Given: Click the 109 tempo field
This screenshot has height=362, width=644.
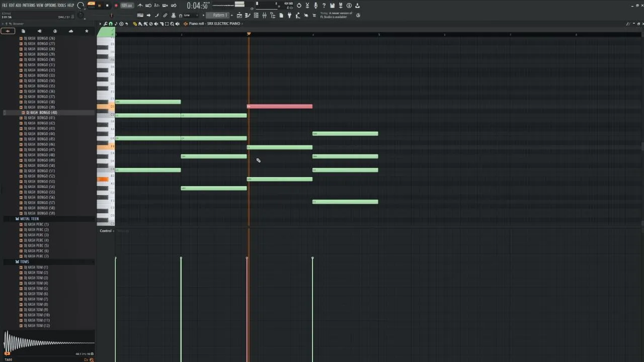Looking at the screenshot, I should point(127,6).
